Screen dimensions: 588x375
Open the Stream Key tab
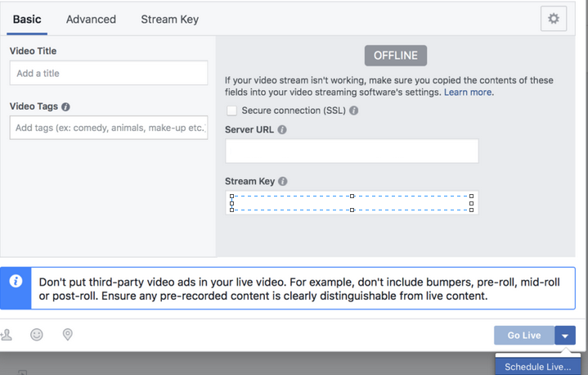(x=169, y=19)
